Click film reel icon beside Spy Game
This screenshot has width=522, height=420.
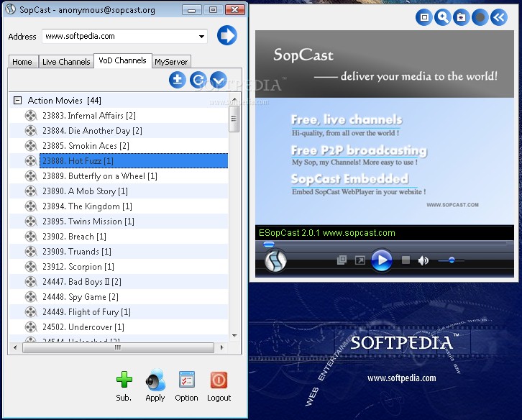click(x=31, y=297)
